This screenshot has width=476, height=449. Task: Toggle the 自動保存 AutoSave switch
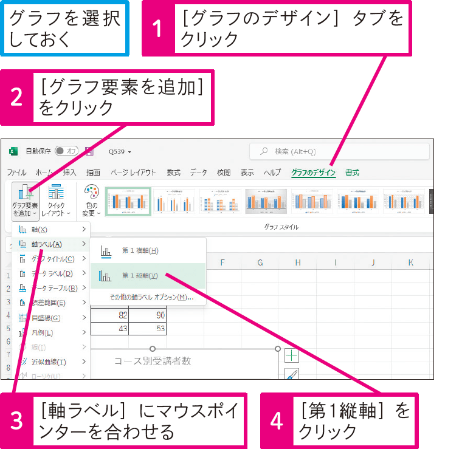[66, 151]
